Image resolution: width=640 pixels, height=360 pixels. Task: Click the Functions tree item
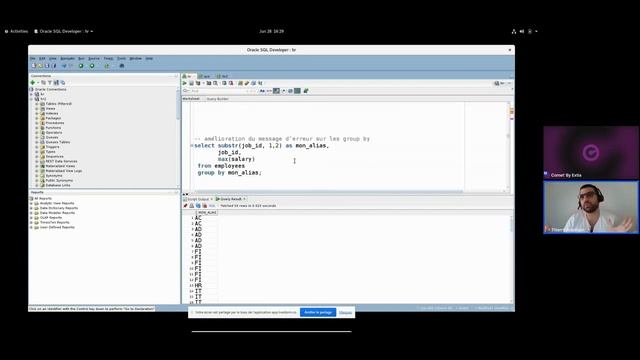pos(53,128)
